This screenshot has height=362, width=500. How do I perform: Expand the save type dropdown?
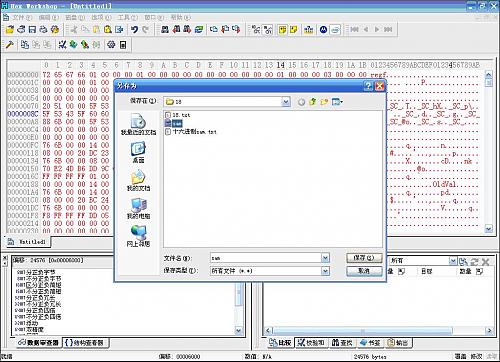pyautogui.click(x=325, y=271)
